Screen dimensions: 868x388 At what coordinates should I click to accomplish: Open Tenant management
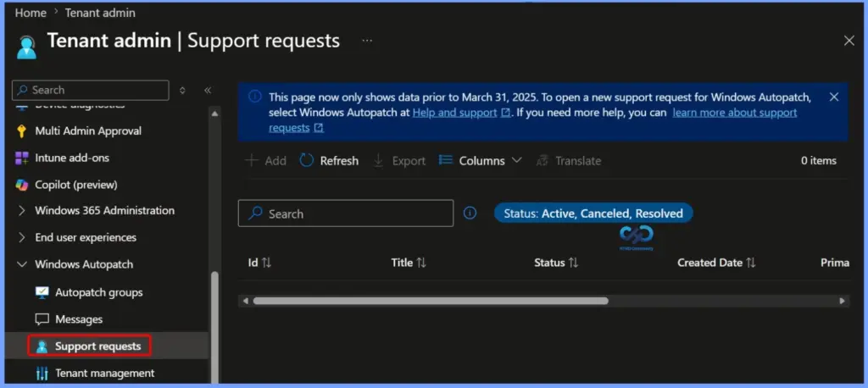(104, 373)
